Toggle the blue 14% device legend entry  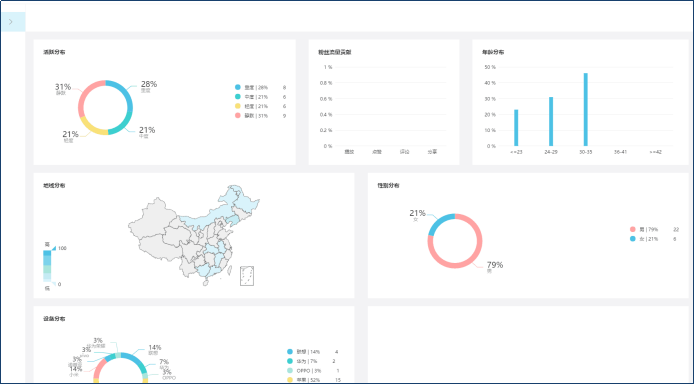(312, 352)
